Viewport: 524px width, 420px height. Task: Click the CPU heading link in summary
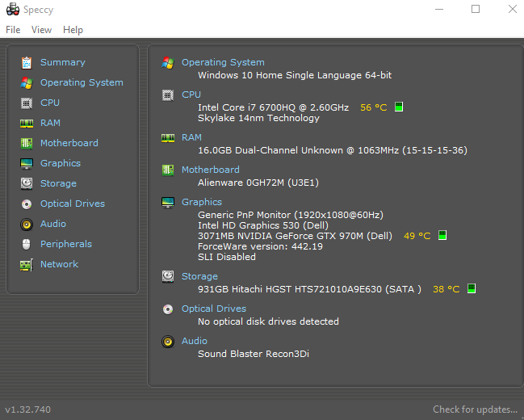[191, 94]
